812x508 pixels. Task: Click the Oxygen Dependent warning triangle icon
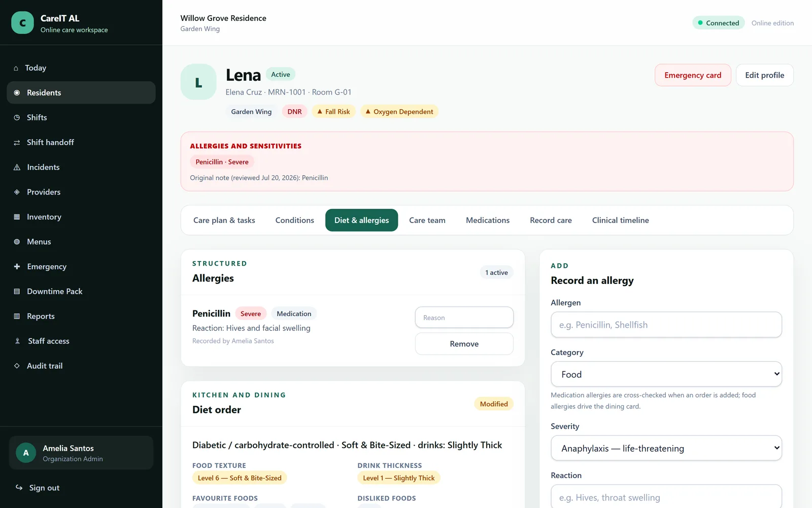pyautogui.click(x=368, y=111)
